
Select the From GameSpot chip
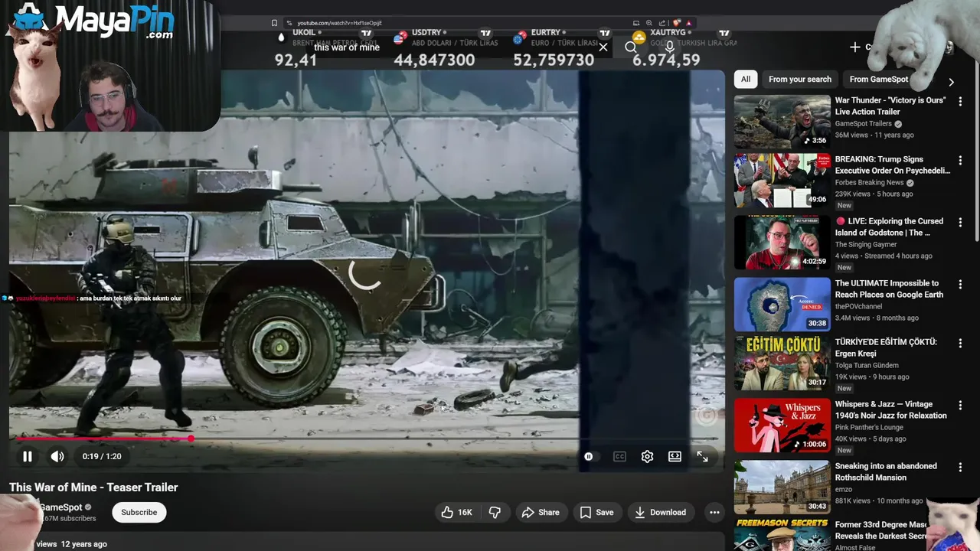pyautogui.click(x=879, y=79)
